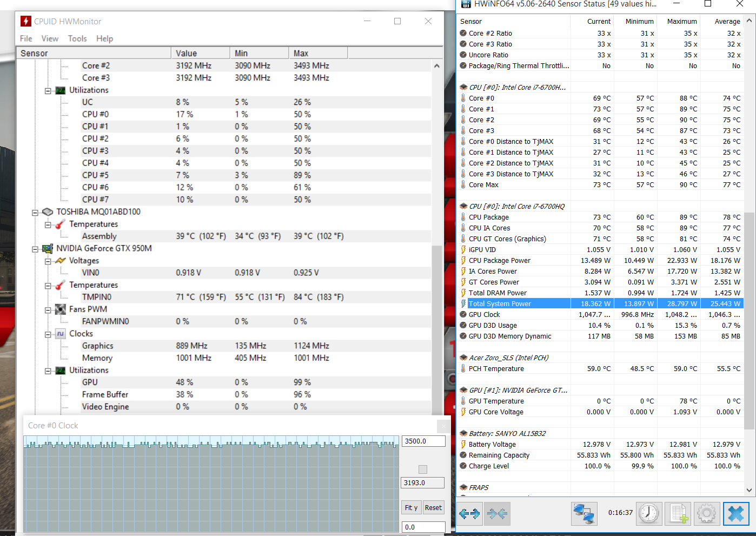The height and width of the screenshot is (536, 756).
Task: Open HWiNFO sensor settings gear button
Action: 707,513
